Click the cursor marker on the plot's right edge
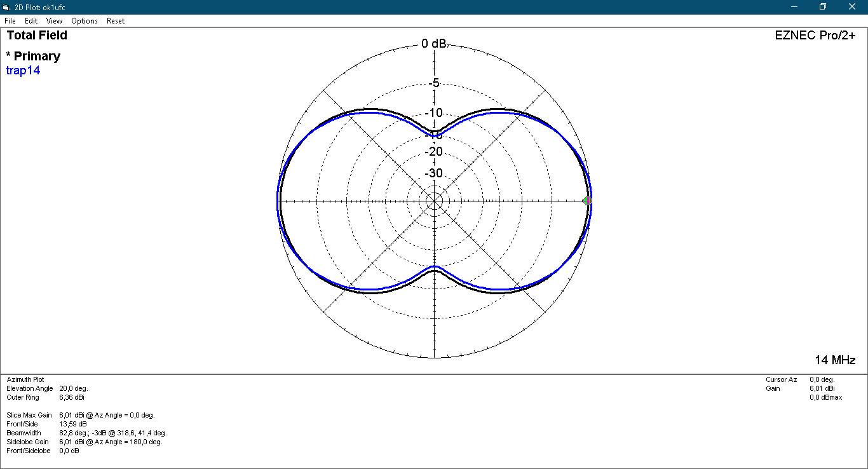 (588, 201)
